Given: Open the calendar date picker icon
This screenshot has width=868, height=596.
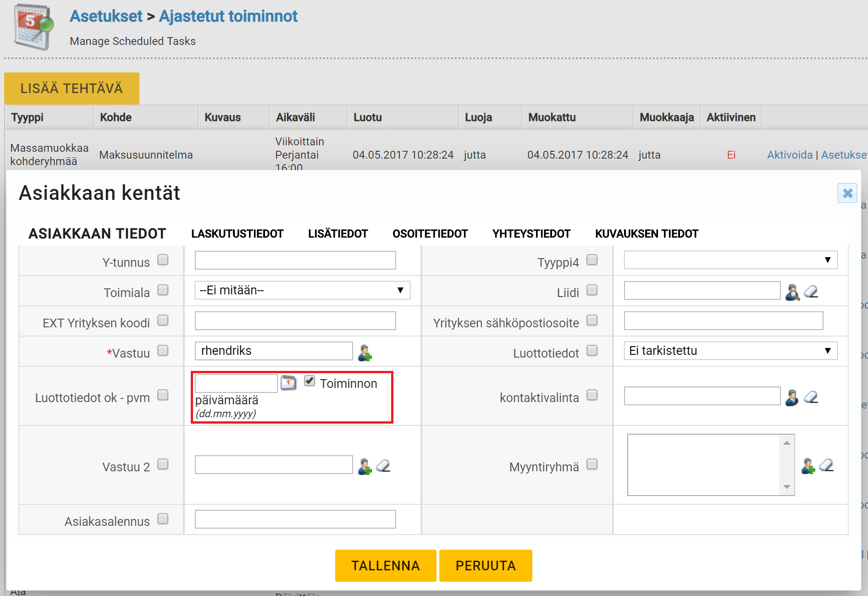Looking at the screenshot, I should pyautogui.click(x=288, y=382).
